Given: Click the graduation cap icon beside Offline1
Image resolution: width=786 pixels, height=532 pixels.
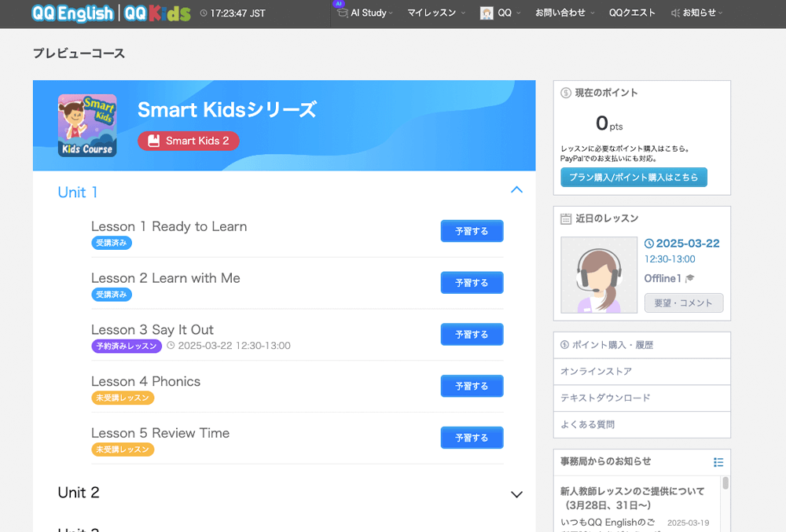Looking at the screenshot, I should pyautogui.click(x=690, y=278).
